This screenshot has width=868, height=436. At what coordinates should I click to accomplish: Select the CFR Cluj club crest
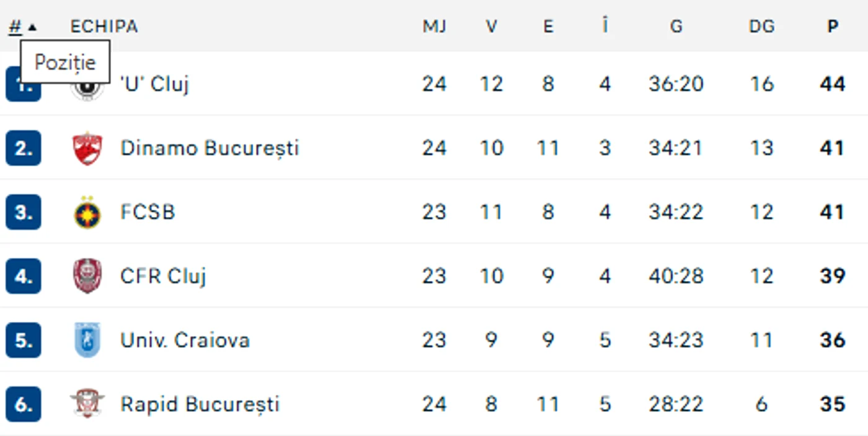tap(87, 276)
